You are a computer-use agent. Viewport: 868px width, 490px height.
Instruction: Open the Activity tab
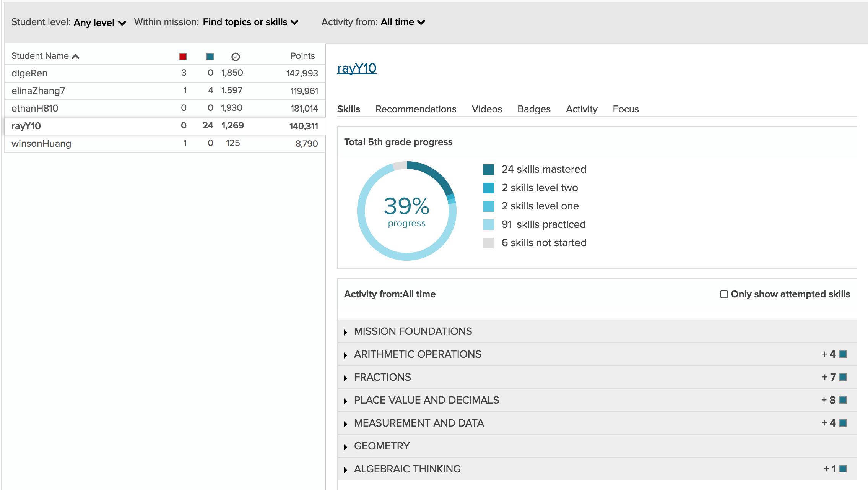click(582, 109)
